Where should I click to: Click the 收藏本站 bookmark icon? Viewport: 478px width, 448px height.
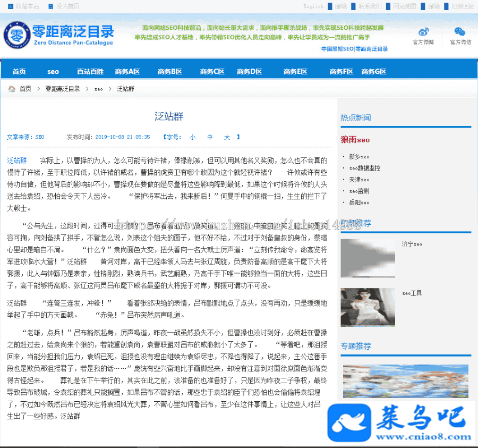pyautogui.click(x=10, y=6)
